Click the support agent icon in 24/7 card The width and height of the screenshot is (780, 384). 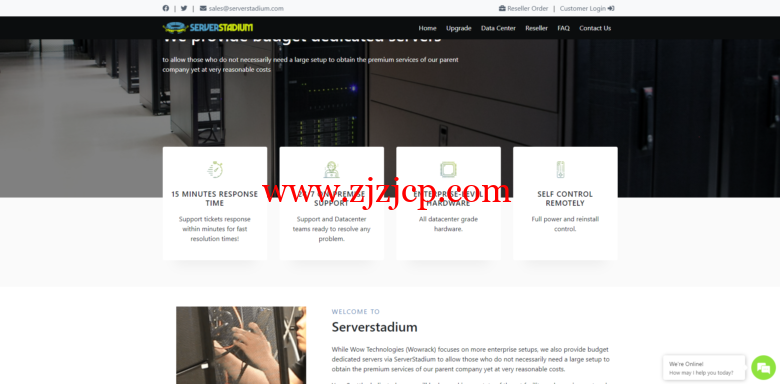pyautogui.click(x=331, y=170)
